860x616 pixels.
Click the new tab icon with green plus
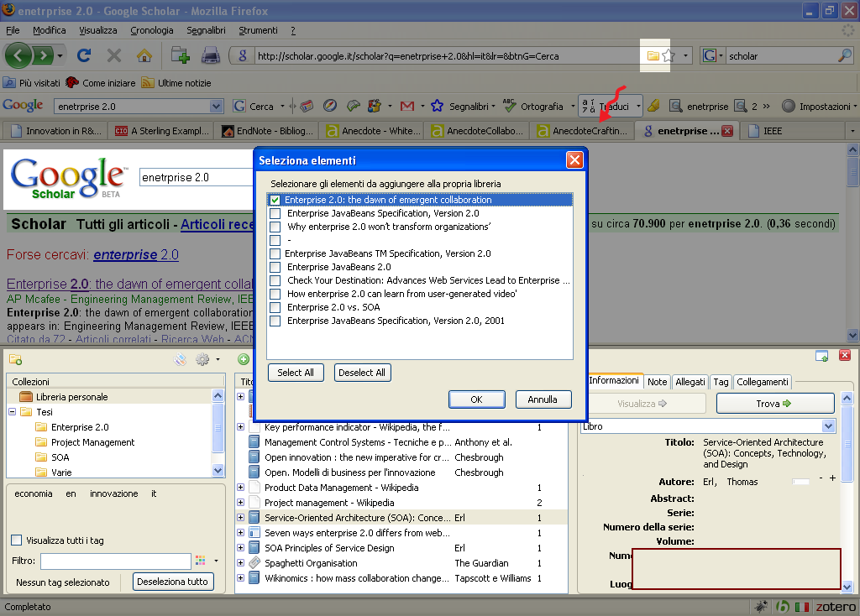tap(181, 55)
